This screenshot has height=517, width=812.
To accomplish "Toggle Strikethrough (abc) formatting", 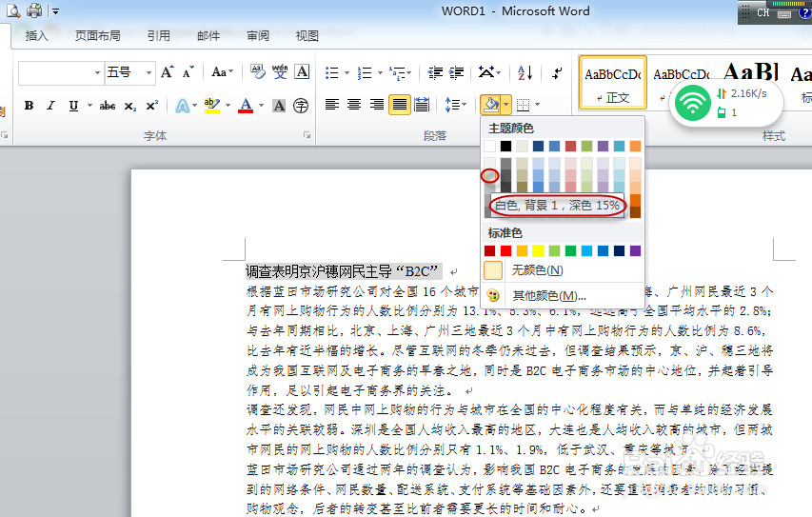I will click(x=108, y=106).
